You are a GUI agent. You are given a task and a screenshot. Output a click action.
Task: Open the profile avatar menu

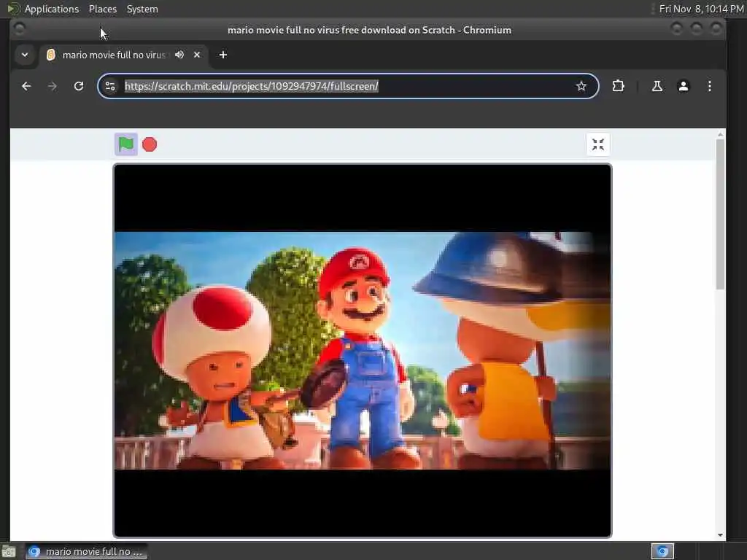(683, 86)
